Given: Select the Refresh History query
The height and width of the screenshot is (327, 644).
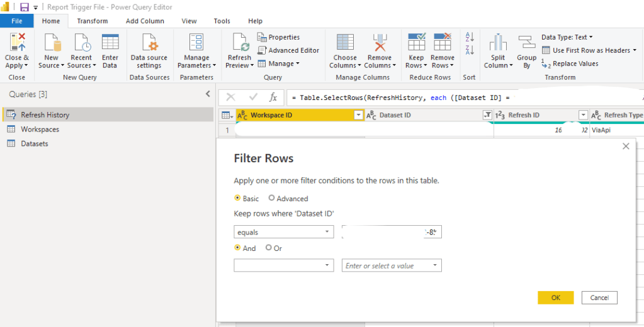Looking at the screenshot, I should (108, 115).
